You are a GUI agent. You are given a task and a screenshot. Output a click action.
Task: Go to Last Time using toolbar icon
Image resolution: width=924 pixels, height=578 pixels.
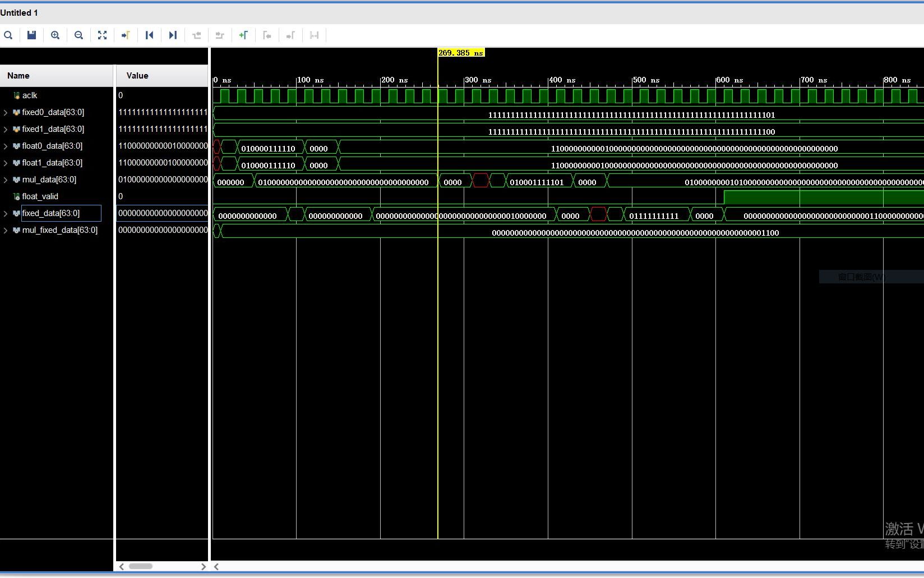pyautogui.click(x=173, y=35)
